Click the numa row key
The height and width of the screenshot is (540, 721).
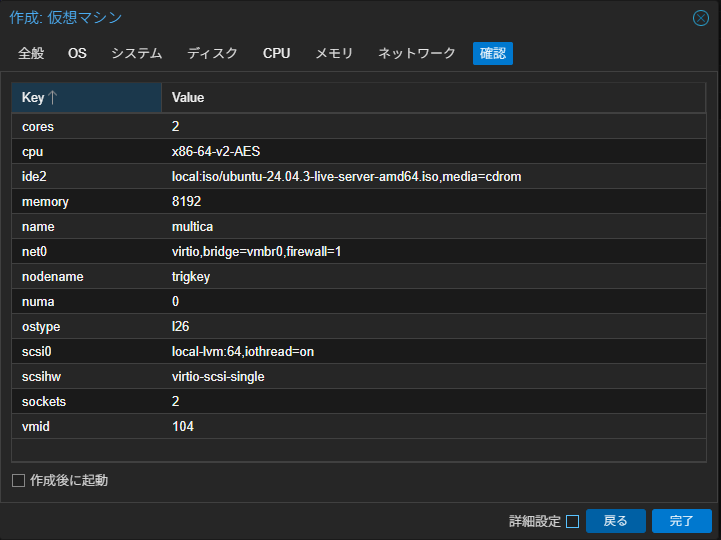coord(38,302)
